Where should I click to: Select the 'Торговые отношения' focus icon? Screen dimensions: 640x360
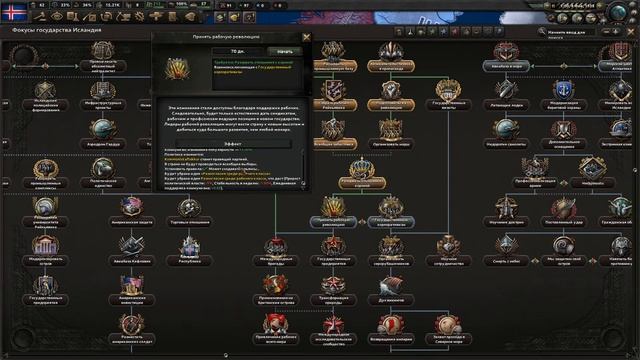pos(189,207)
